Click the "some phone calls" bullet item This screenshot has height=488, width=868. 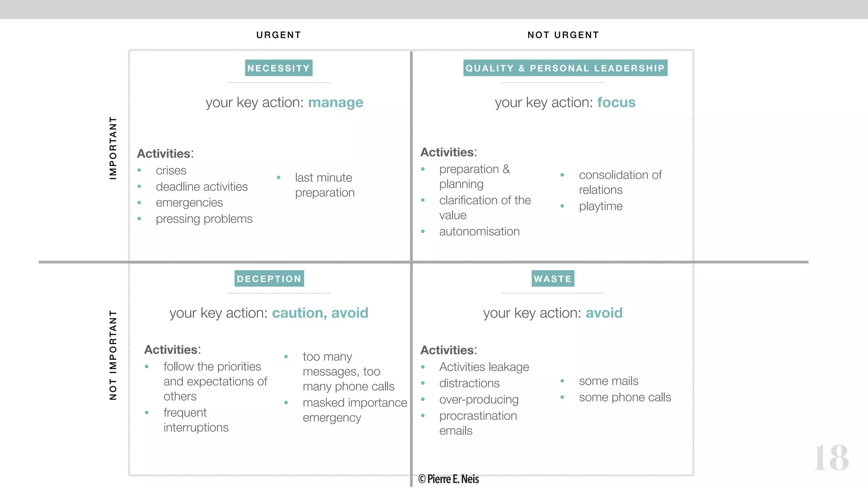point(625,397)
